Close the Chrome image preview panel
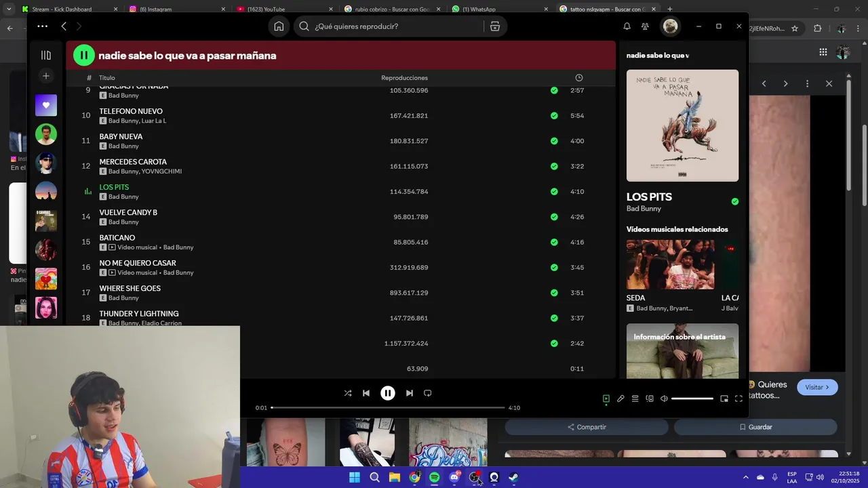868x488 pixels. click(x=829, y=83)
